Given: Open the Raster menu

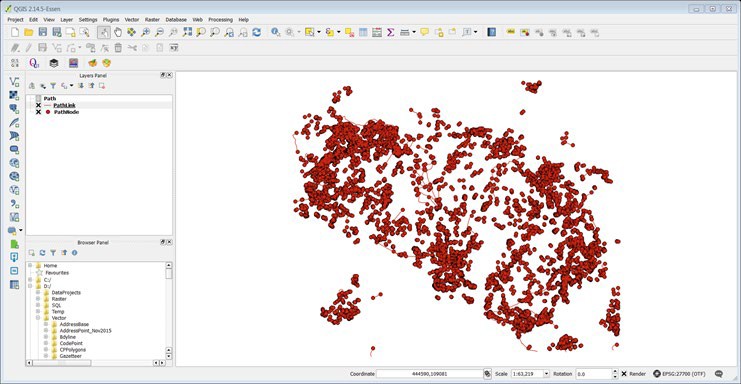Looking at the screenshot, I should point(152,20).
